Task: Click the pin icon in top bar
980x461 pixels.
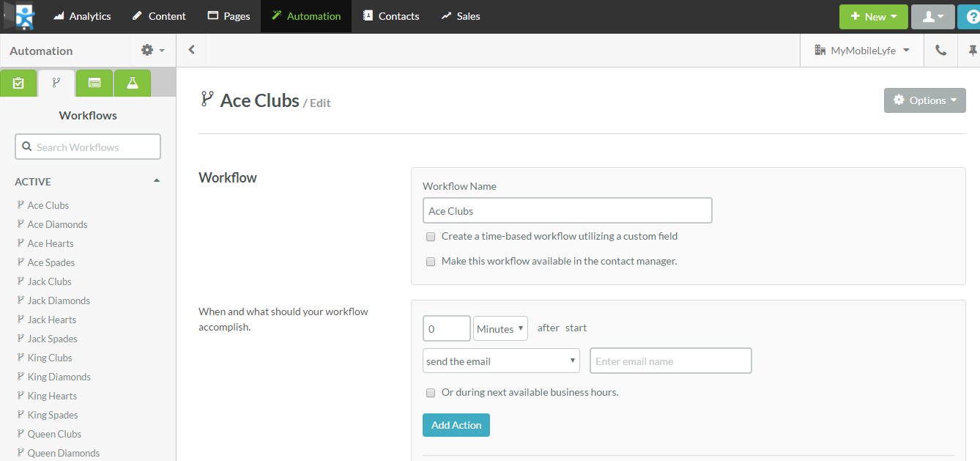Action: 972,51
